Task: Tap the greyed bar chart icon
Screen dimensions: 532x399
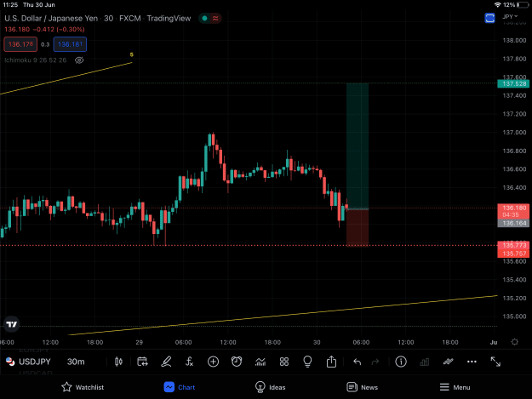Action: click(x=424, y=362)
